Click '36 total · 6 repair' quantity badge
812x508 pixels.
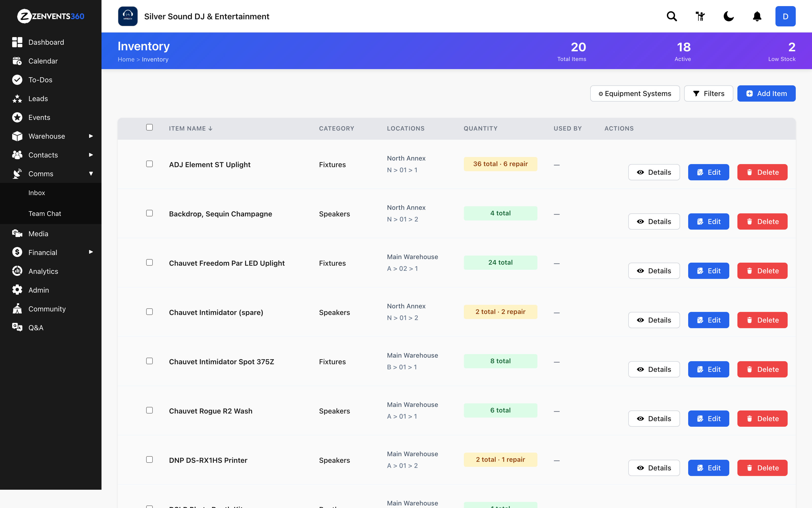coord(500,164)
